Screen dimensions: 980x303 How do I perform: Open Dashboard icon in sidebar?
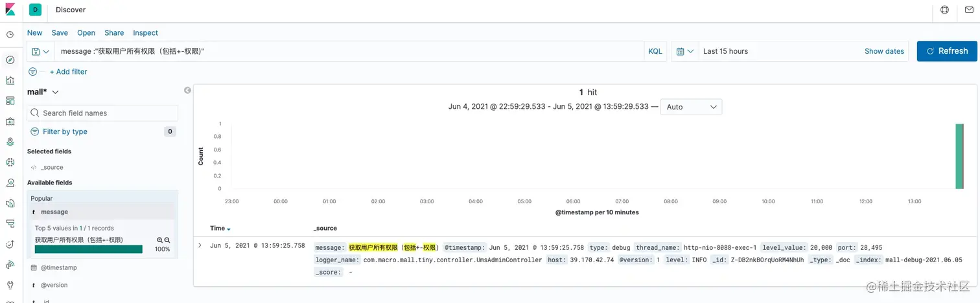pos(10,100)
